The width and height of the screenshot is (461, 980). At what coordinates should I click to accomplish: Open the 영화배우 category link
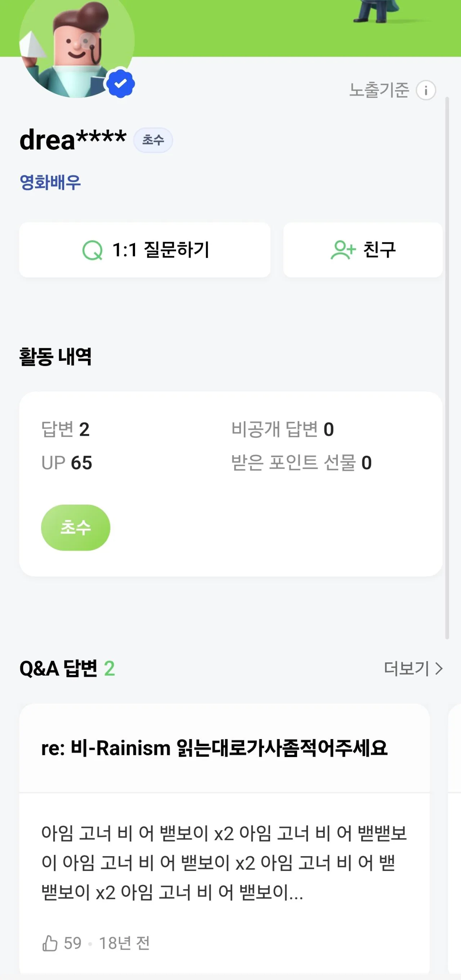pyautogui.click(x=50, y=182)
